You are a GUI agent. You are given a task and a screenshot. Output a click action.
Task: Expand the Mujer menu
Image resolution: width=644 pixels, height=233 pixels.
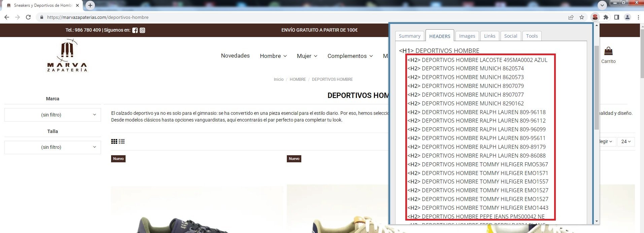click(307, 56)
